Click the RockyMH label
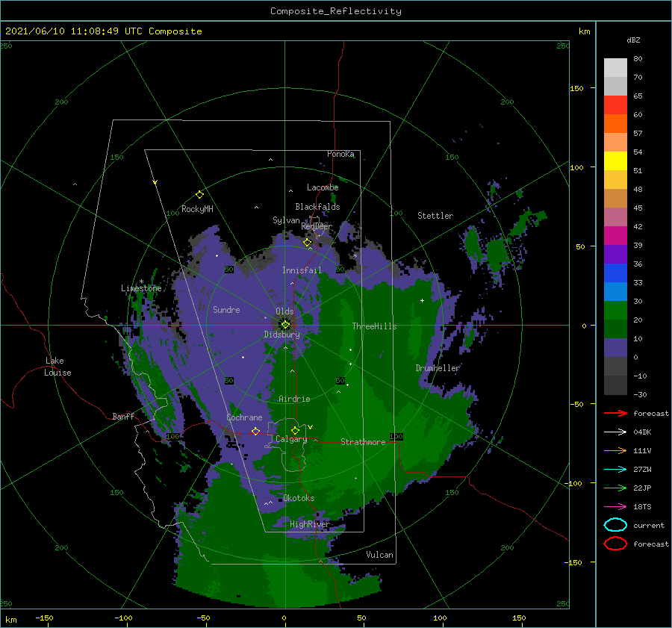 tap(197, 209)
